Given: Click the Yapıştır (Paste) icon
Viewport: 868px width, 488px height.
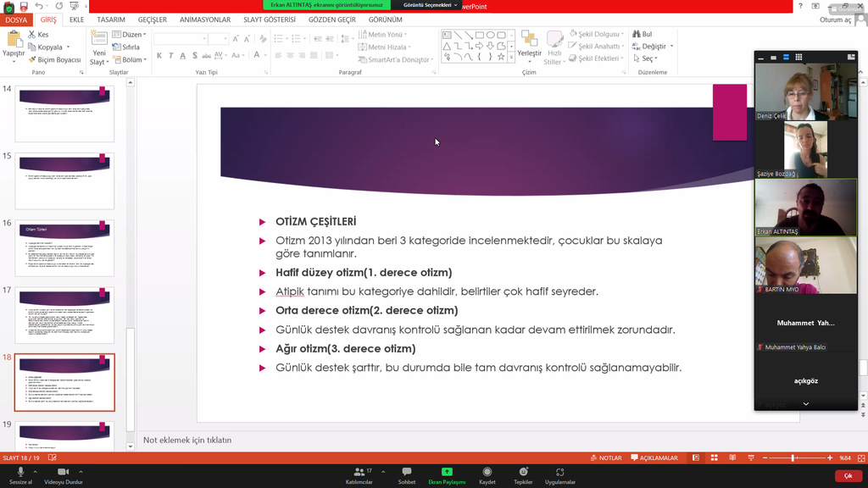Looking at the screenshot, I should (14, 40).
